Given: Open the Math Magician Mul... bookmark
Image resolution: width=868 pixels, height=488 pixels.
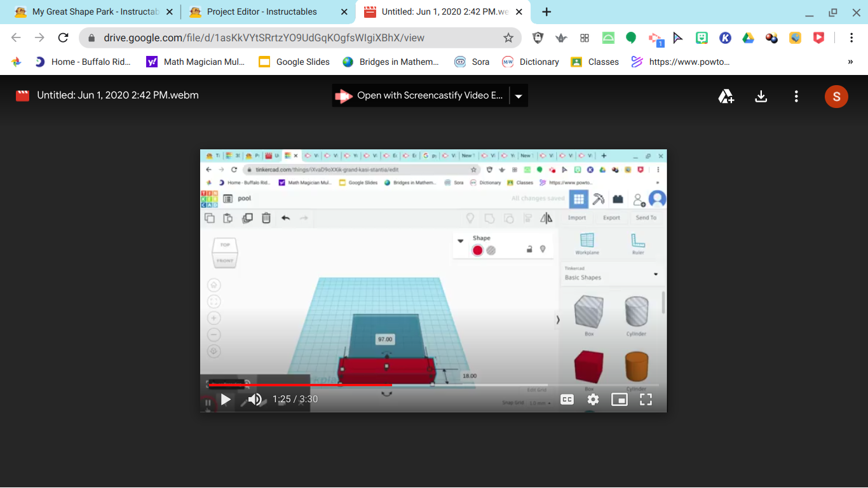Looking at the screenshot, I should coord(196,62).
